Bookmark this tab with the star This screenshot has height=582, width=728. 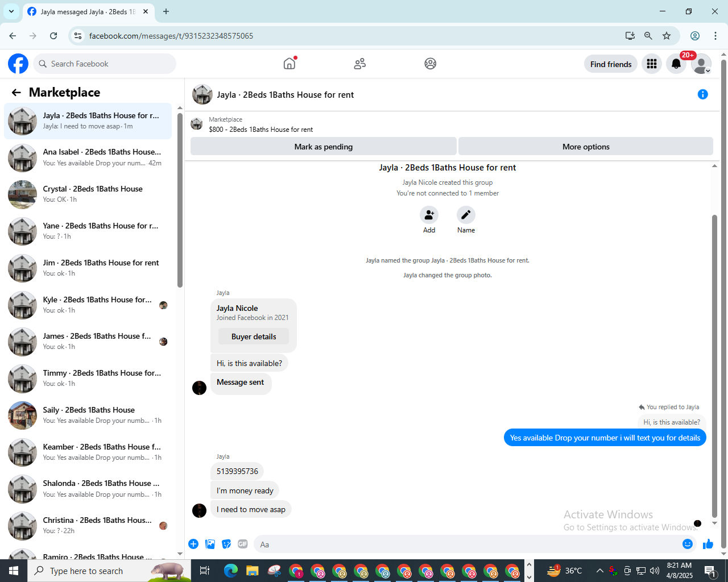pos(667,36)
